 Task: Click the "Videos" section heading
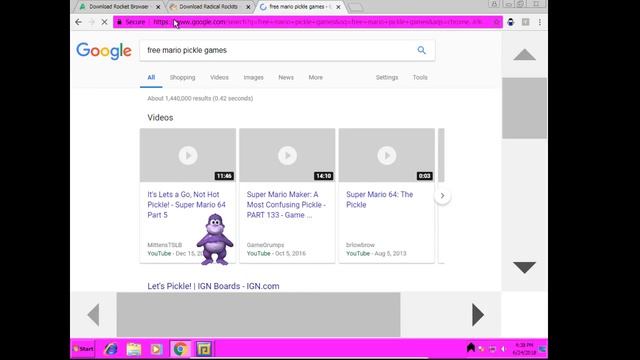point(160,118)
